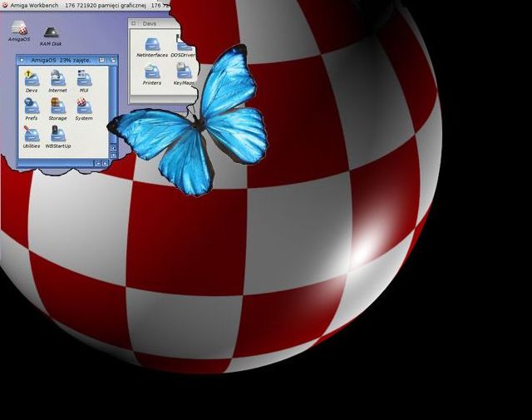
Task: Open Printers drawer in Devs window
Action: tap(152, 72)
